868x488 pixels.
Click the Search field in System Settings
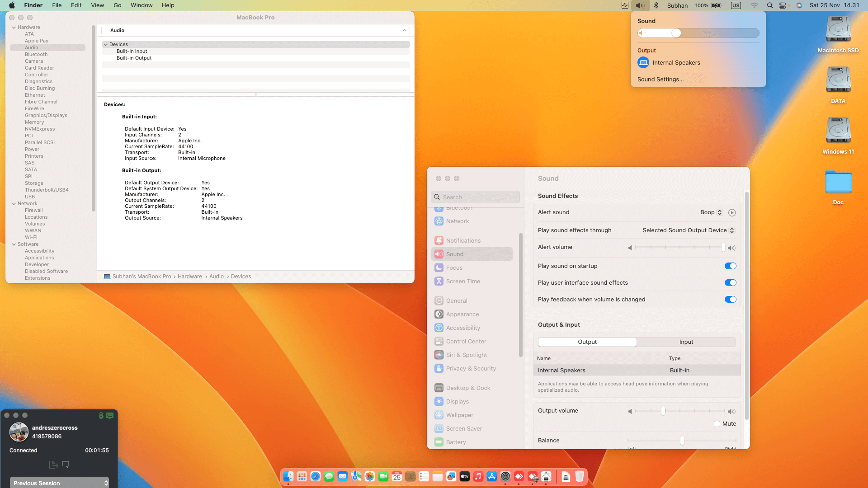click(x=475, y=197)
